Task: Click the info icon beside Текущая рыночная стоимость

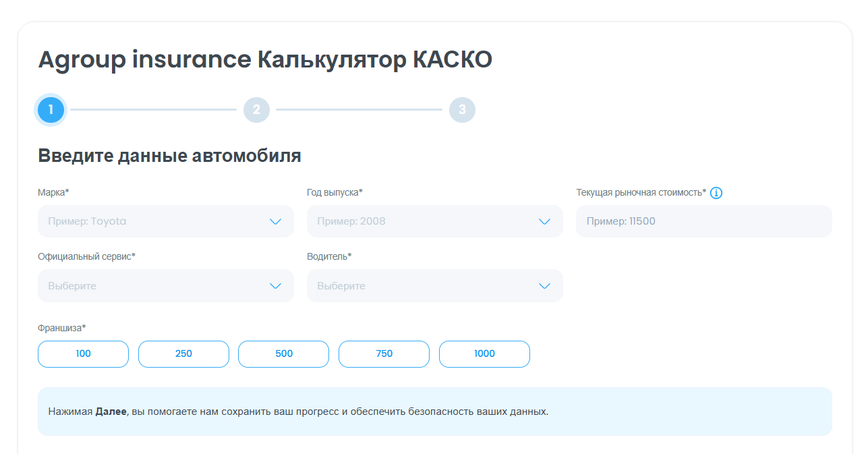Action: (716, 193)
